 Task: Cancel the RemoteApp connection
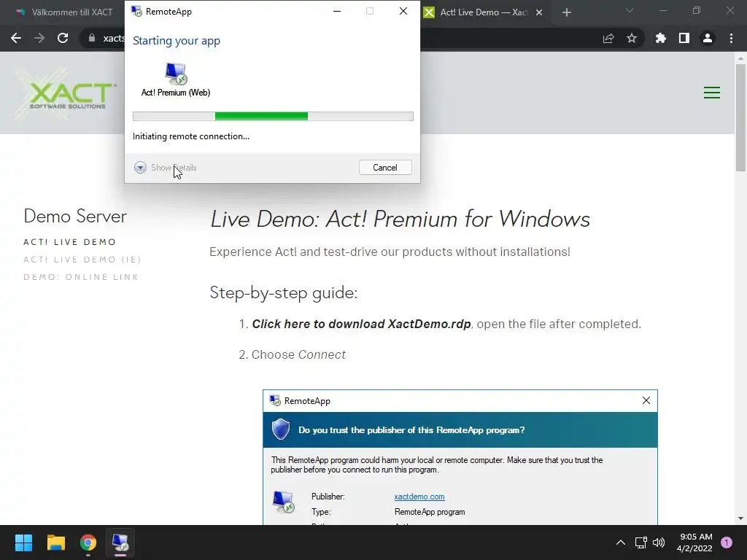point(385,168)
